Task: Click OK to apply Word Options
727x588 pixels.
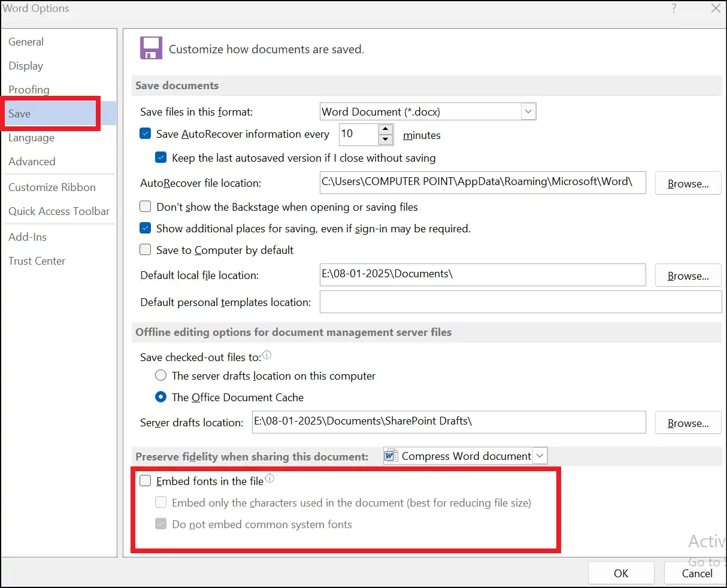Action: [621, 573]
